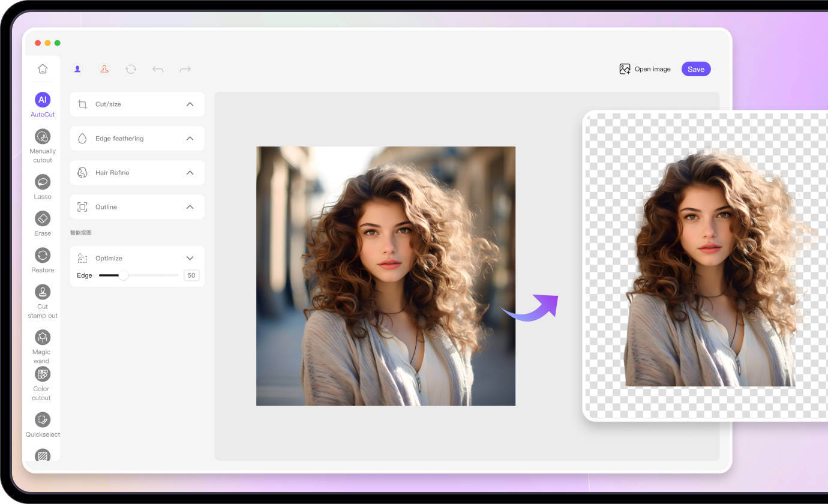The height and width of the screenshot is (504, 828).
Task: Collapse the Optimize section
Action: 190,259
